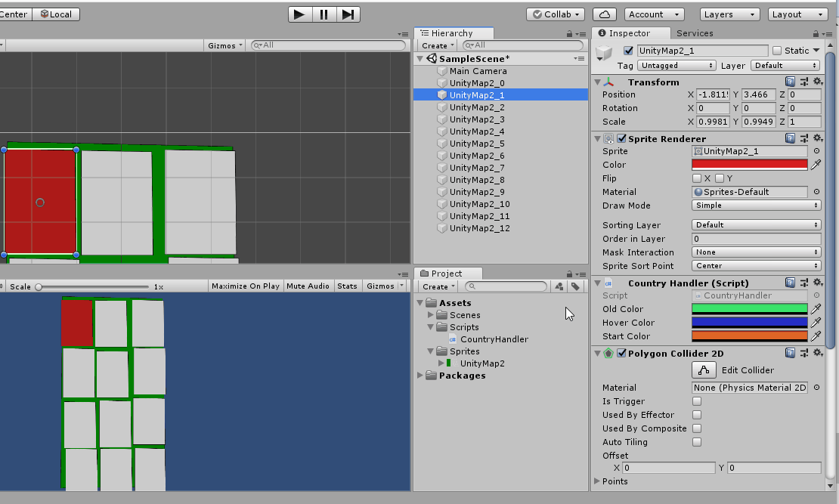Toggle Polygon Collider 2D enabled checkbox
This screenshot has height=504, width=839.
tap(621, 353)
